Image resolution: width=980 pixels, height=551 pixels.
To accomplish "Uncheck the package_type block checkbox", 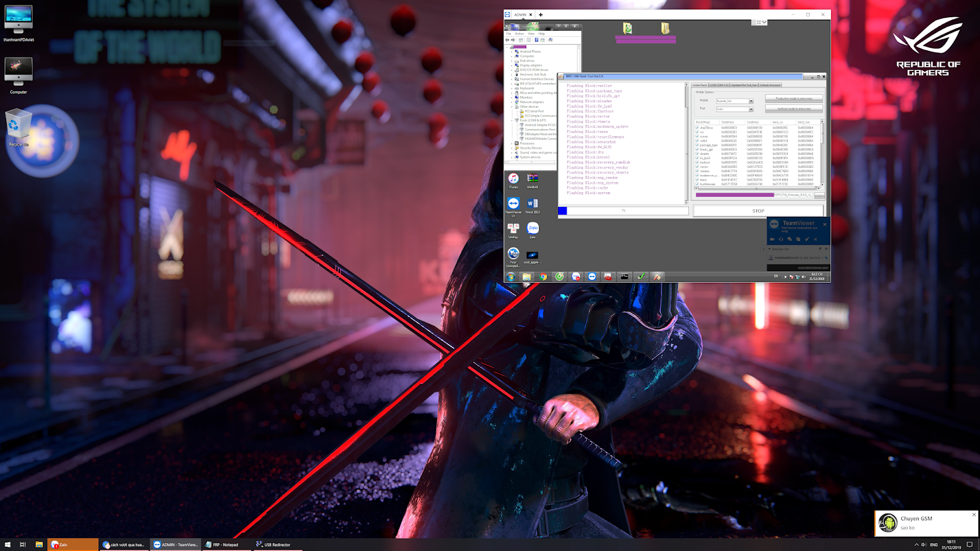I will (x=697, y=145).
